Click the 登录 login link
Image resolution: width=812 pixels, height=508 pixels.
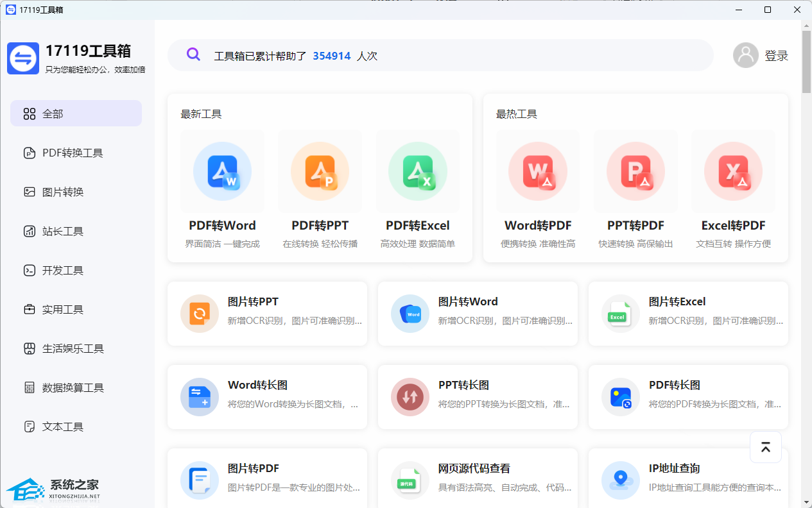[776, 56]
